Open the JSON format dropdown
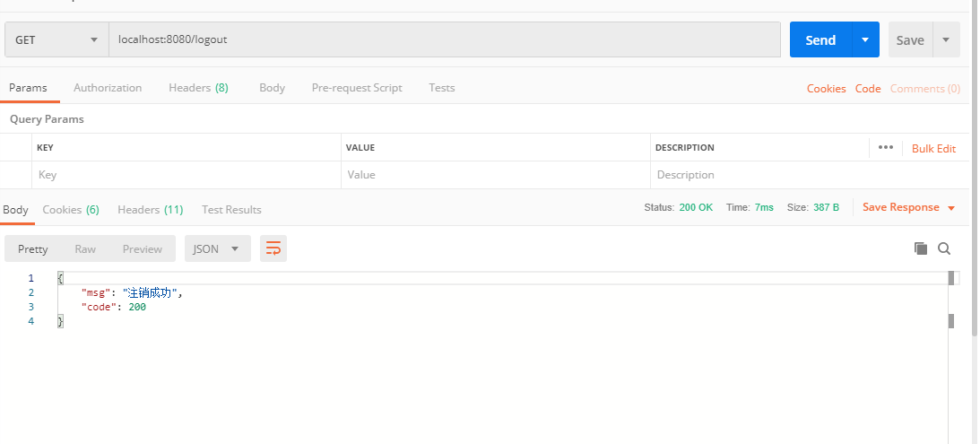The image size is (980, 444). (218, 248)
